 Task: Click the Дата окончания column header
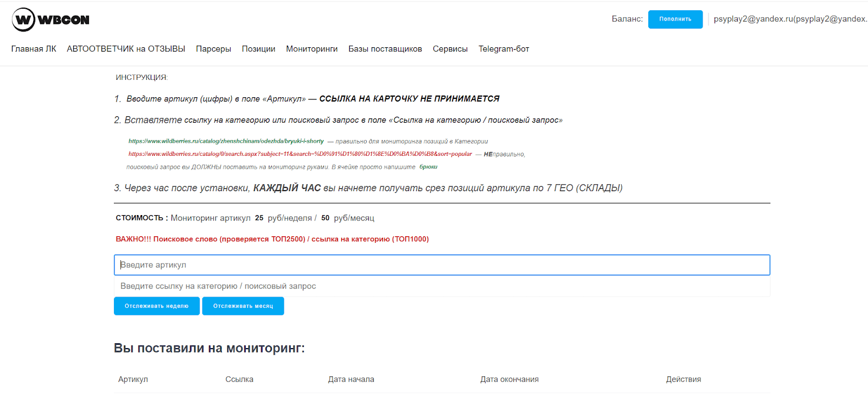509,380
